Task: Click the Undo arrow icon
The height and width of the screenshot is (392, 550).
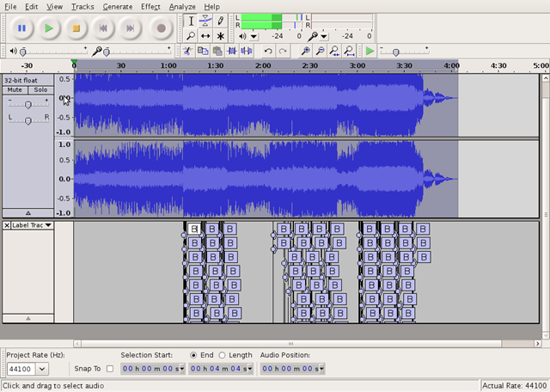Action: point(268,52)
